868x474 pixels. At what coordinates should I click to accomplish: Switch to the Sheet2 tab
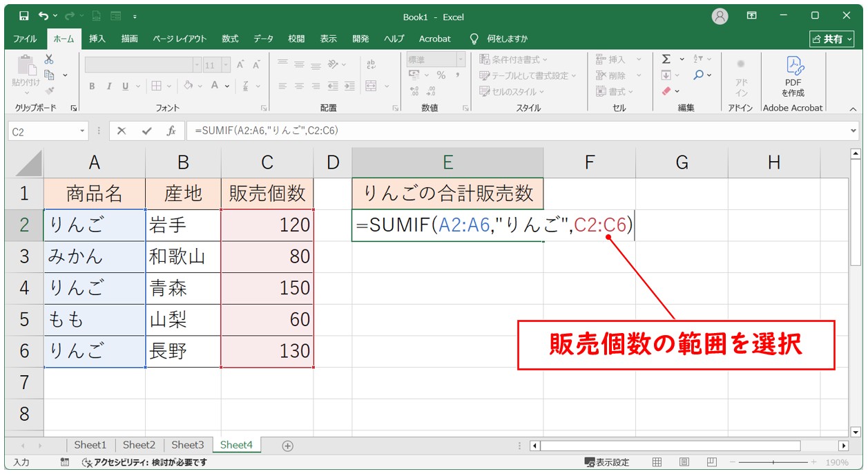(x=139, y=445)
